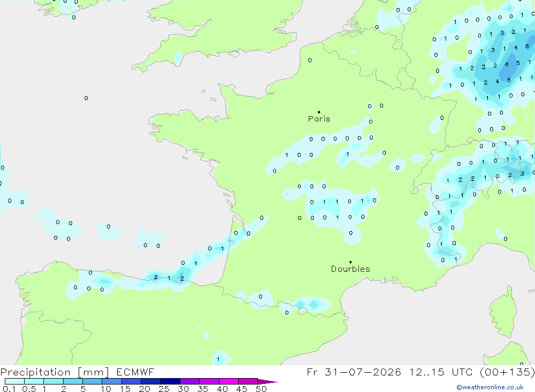Pick the 0.5–1 mm legend color swatch
The height and width of the screenshot is (392, 535).
coord(34,381)
